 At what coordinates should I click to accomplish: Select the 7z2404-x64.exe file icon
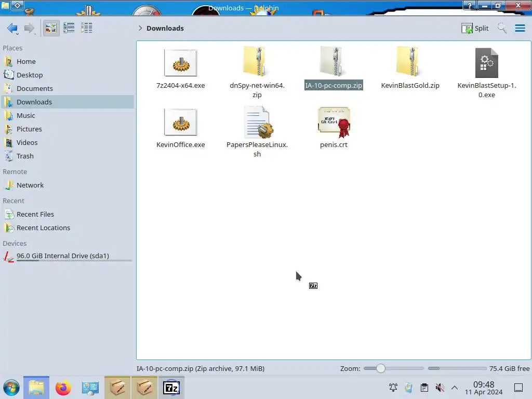(x=180, y=63)
